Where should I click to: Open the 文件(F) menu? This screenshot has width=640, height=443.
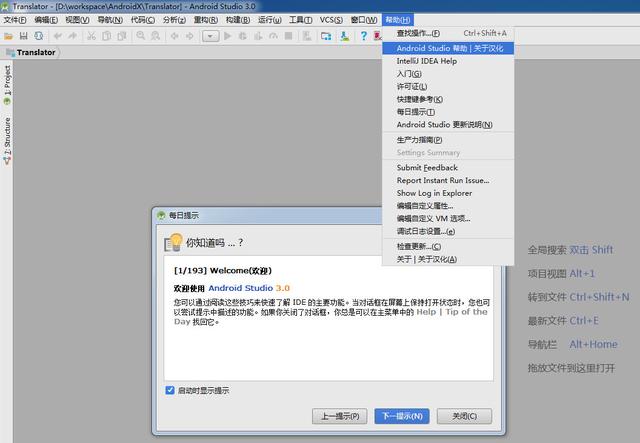(15, 20)
